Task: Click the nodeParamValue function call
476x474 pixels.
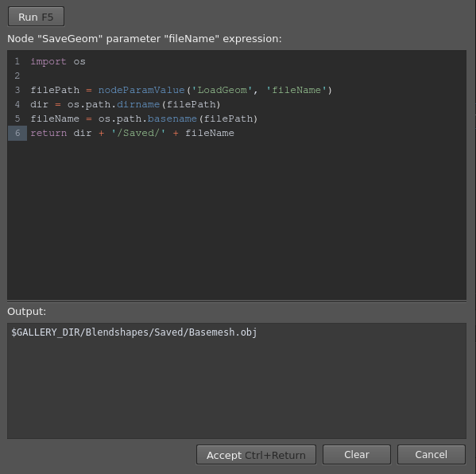Action: [x=141, y=90]
